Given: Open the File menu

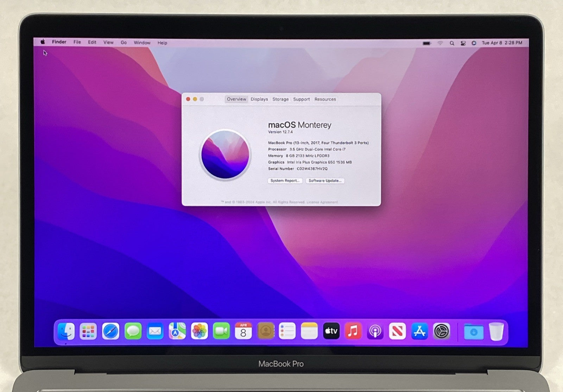Looking at the screenshot, I should (x=77, y=42).
